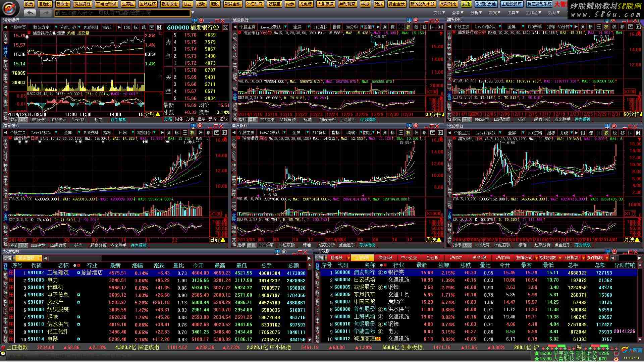Open the 龙虎榜 top toolbar button
The image size is (644, 362).
coord(306,4)
